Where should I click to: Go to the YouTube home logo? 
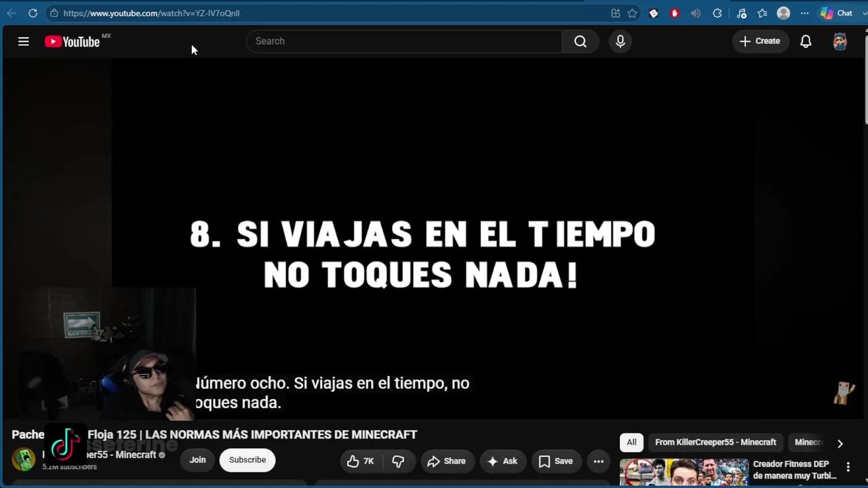click(73, 41)
